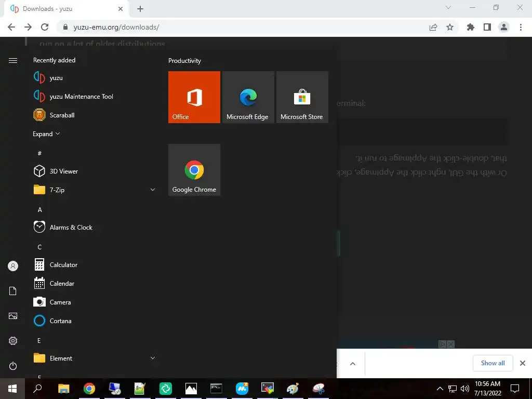Open taskbar search magnifier

[37, 389]
